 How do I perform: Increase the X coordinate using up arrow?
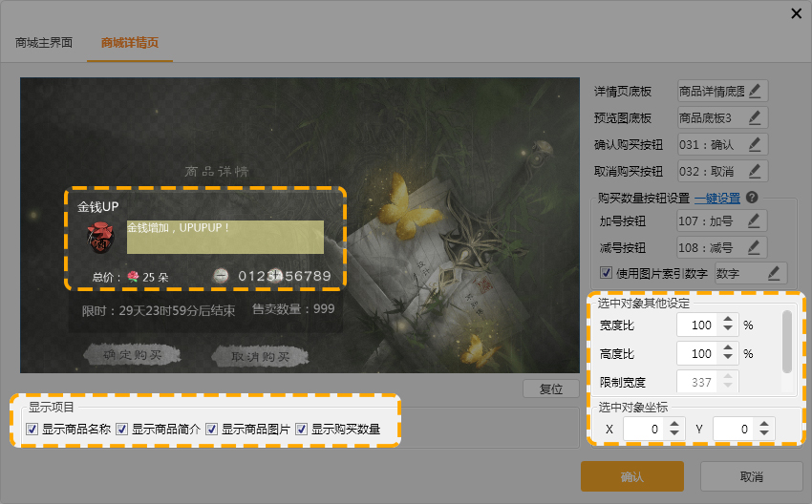click(x=666, y=425)
